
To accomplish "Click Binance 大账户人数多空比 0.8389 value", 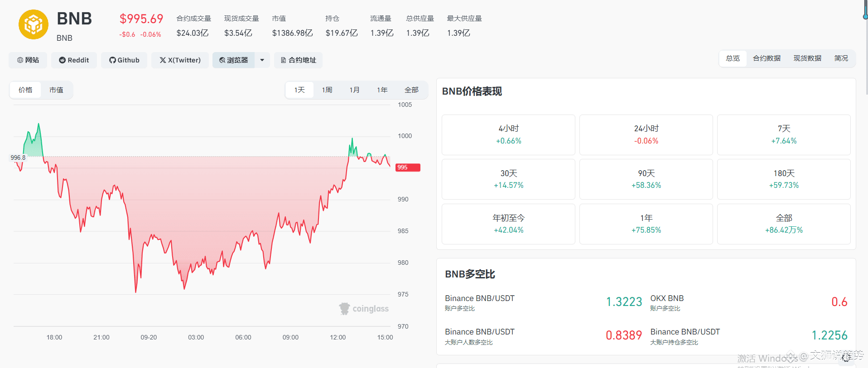I will tap(624, 335).
